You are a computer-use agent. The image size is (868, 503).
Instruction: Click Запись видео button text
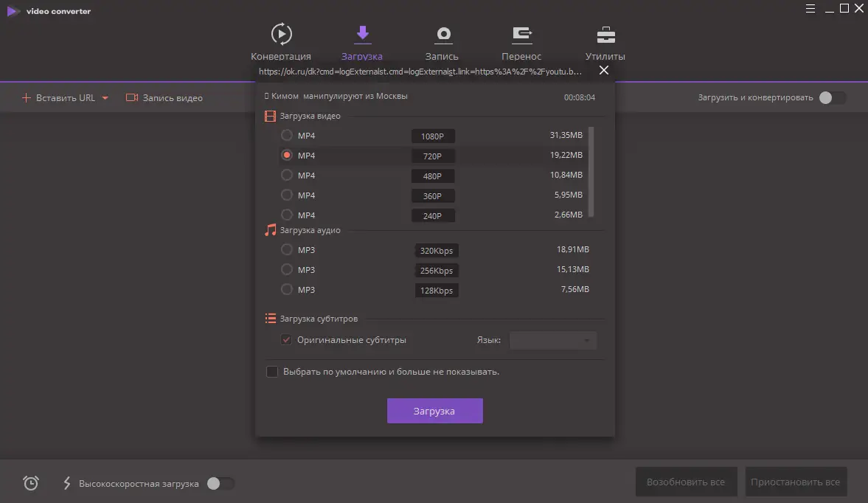[x=173, y=98]
